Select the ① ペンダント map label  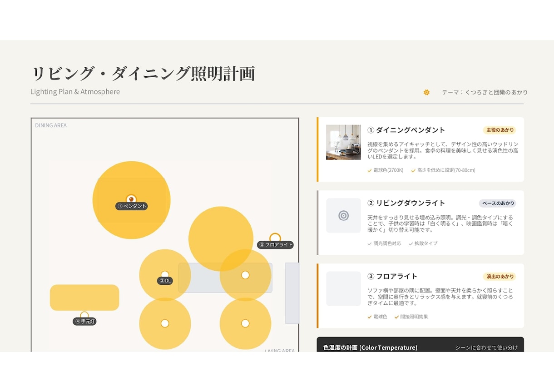132,206
